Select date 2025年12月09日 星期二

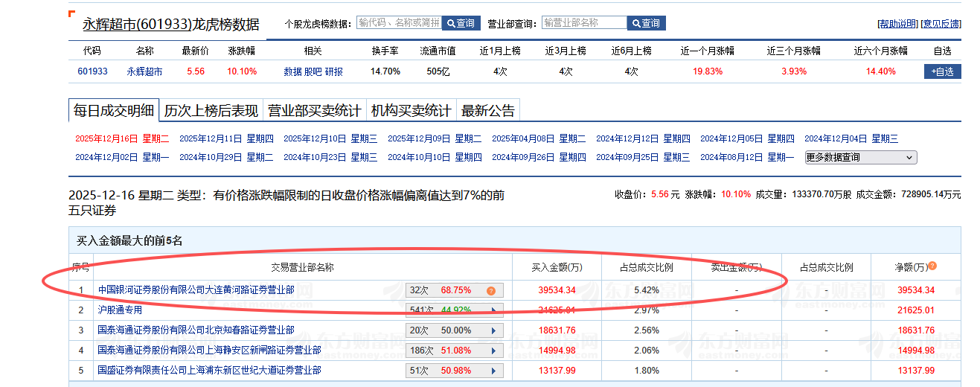point(435,138)
